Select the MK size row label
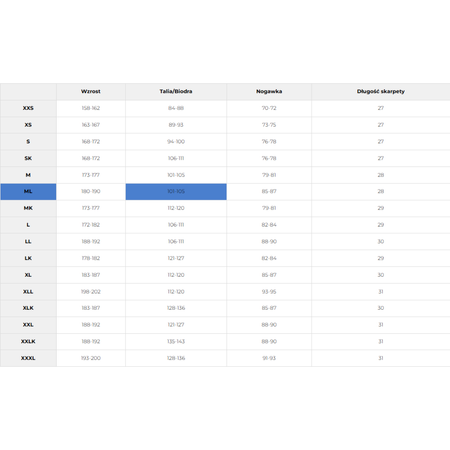The width and height of the screenshot is (450, 450). click(28, 208)
